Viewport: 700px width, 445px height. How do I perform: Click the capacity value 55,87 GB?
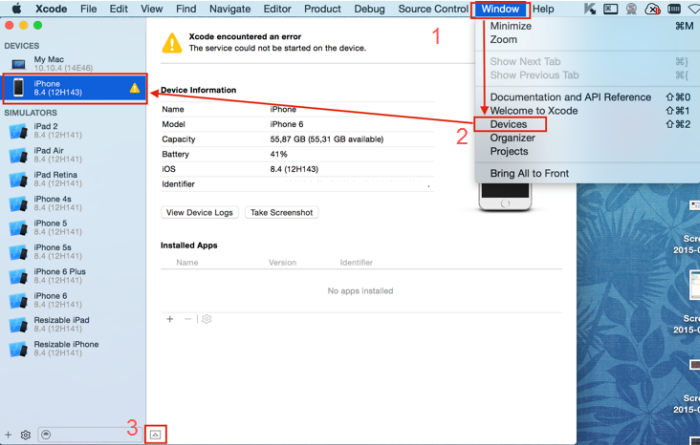[x=326, y=139]
